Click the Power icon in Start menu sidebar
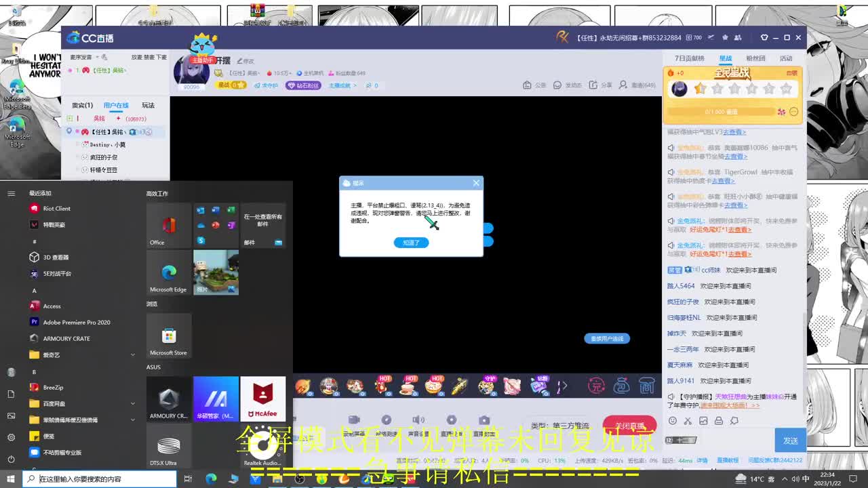 pyautogui.click(x=11, y=458)
